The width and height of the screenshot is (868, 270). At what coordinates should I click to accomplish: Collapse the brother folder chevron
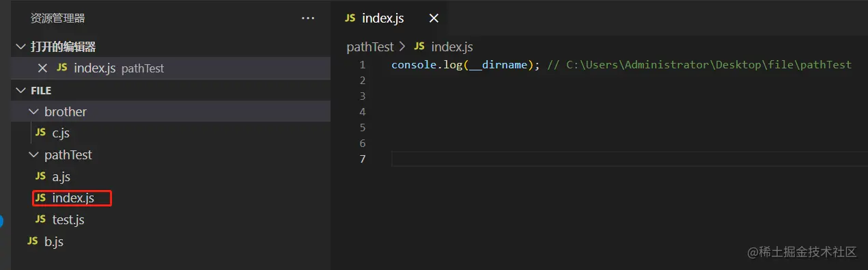point(34,111)
